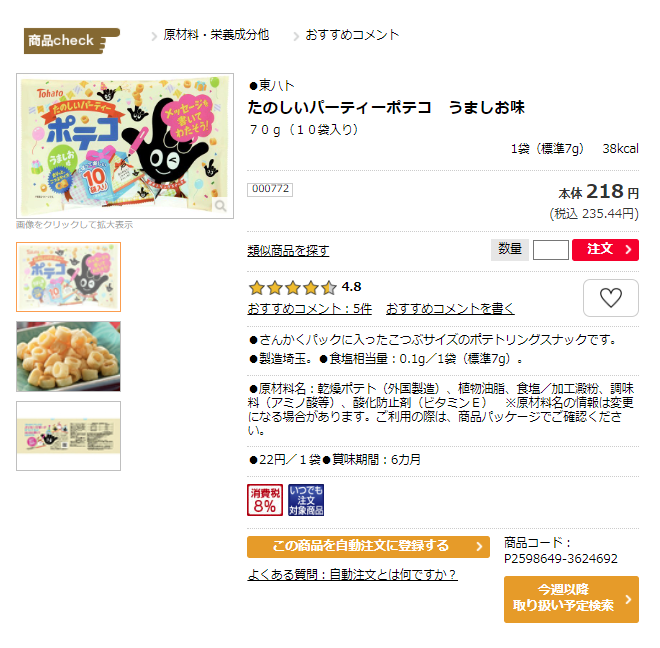The image size is (660, 648).
Task: Jump to the おすすめコメント section
Action: click(352, 35)
